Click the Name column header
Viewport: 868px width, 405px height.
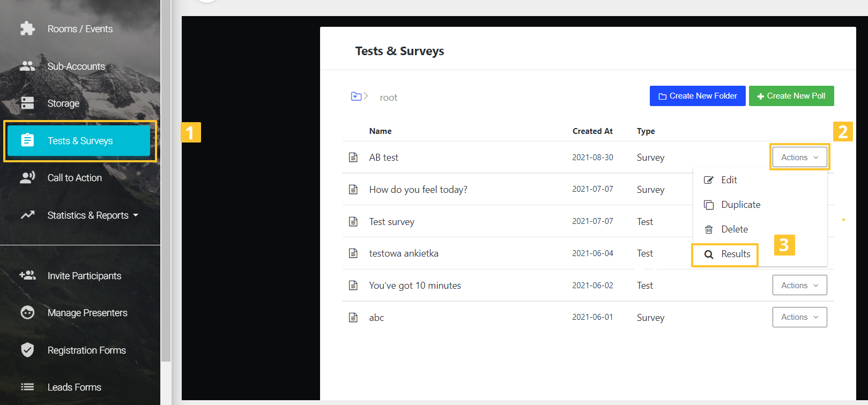[380, 131]
